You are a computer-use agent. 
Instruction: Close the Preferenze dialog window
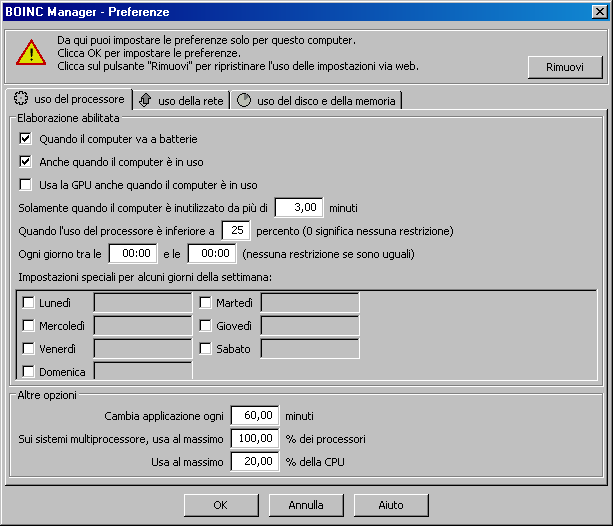coord(600,12)
